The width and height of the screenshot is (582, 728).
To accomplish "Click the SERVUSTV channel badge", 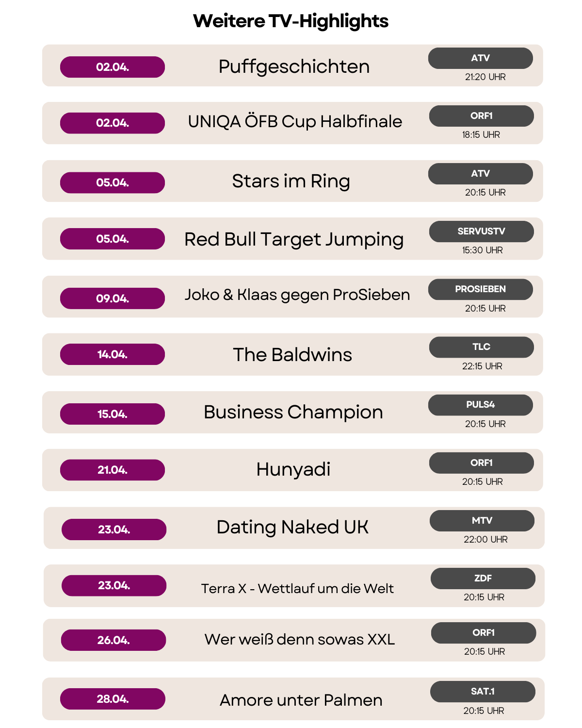I will pos(482,232).
